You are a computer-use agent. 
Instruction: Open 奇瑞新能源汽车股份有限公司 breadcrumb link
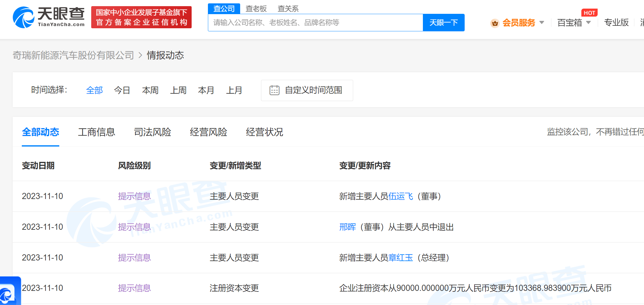click(73, 55)
